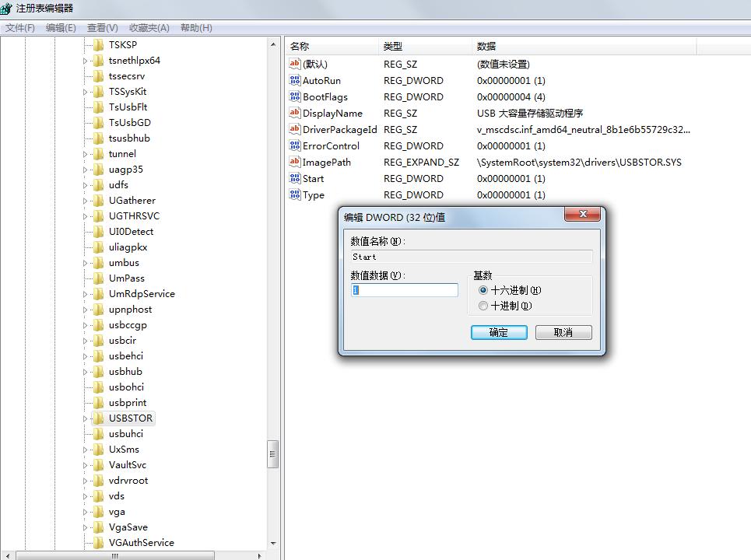Expand the tsnethlpx64 tree node

pos(86,61)
